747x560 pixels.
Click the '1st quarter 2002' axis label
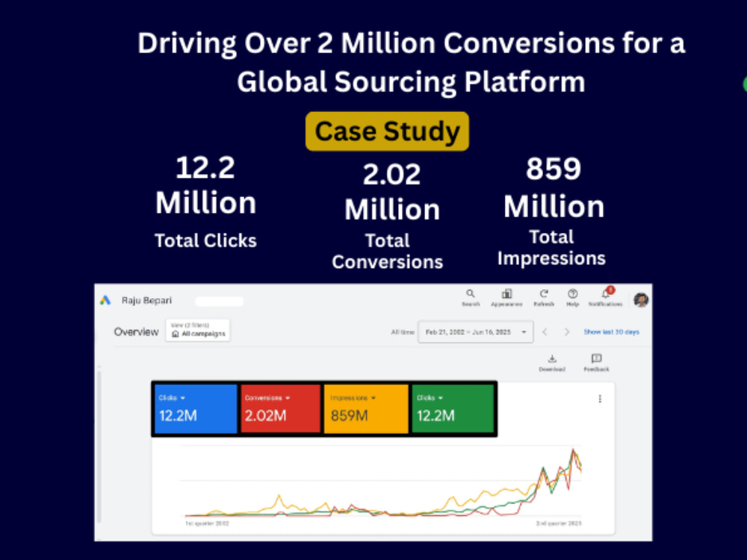[x=207, y=523]
